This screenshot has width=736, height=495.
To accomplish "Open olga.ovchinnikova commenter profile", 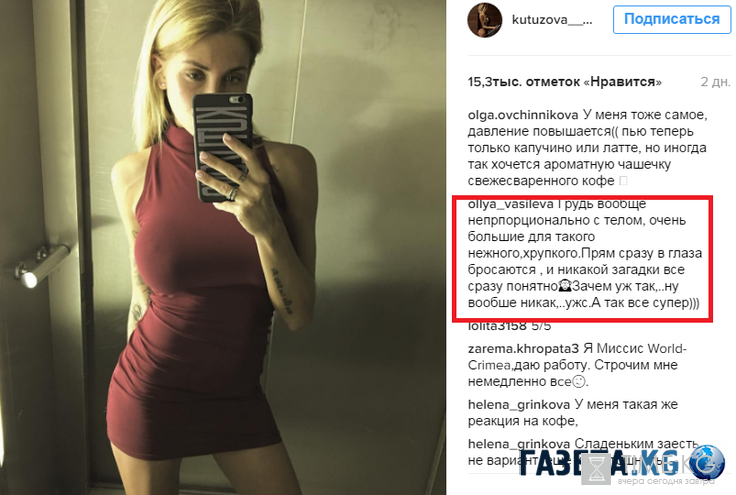I will (x=523, y=115).
